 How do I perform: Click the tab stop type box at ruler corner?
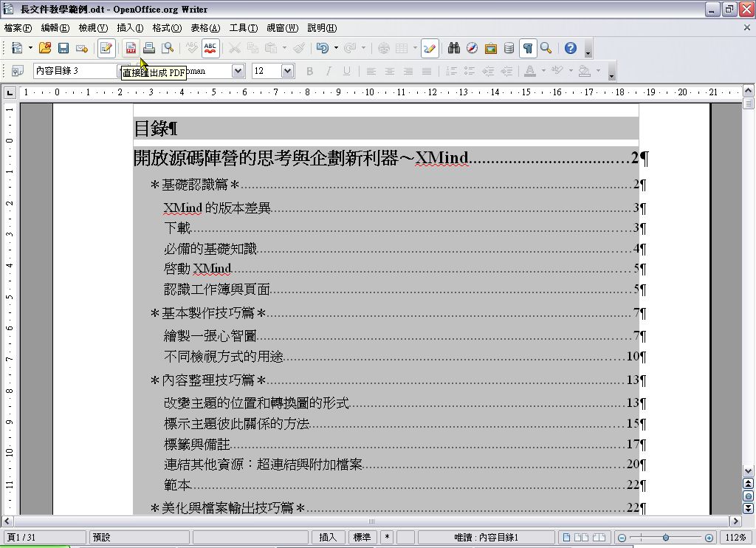[10, 92]
